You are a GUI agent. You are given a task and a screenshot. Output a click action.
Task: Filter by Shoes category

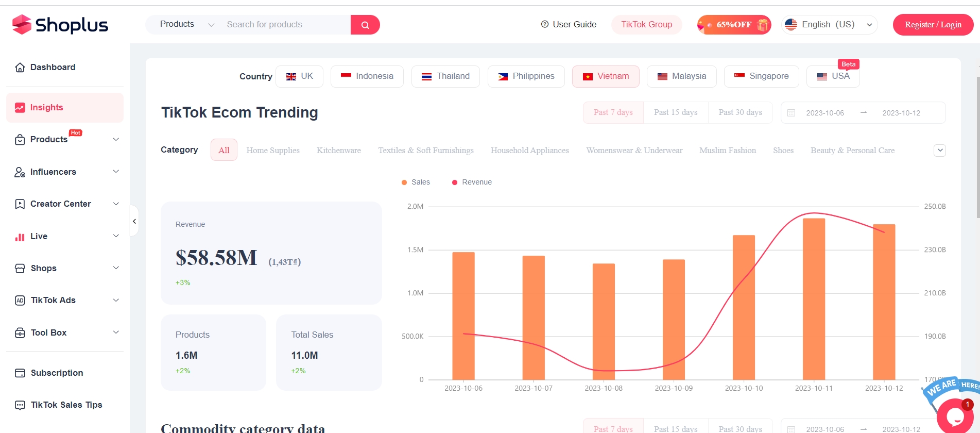(783, 150)
